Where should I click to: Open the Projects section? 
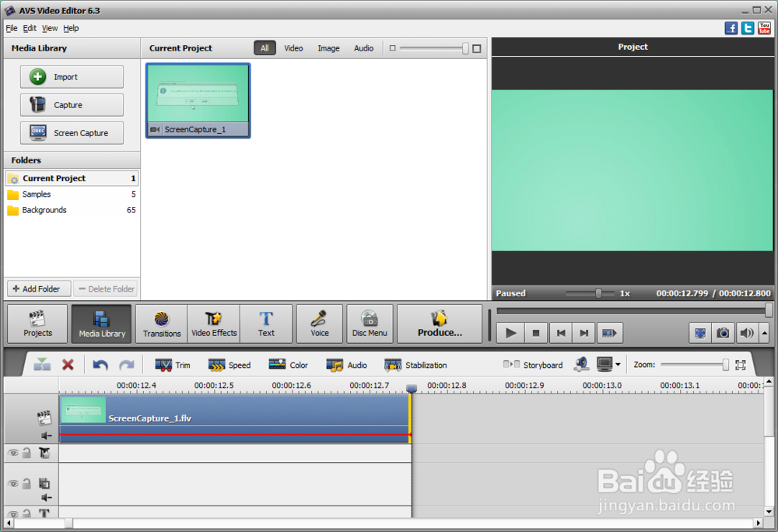click(37, 324)
